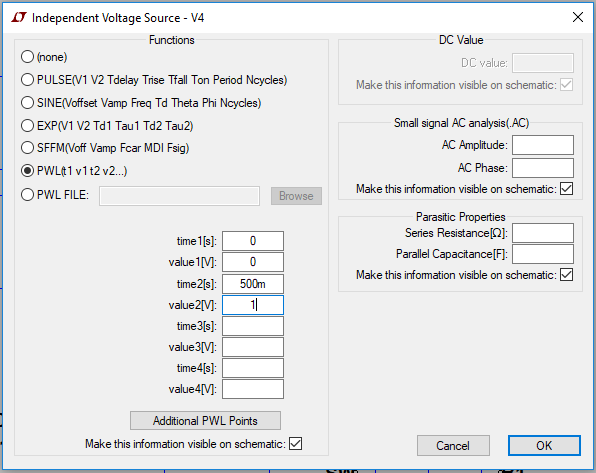This screenshot has height=473, width=596.
Task: Focus the AC Amplitude field
Action: (x=543, y=145)
